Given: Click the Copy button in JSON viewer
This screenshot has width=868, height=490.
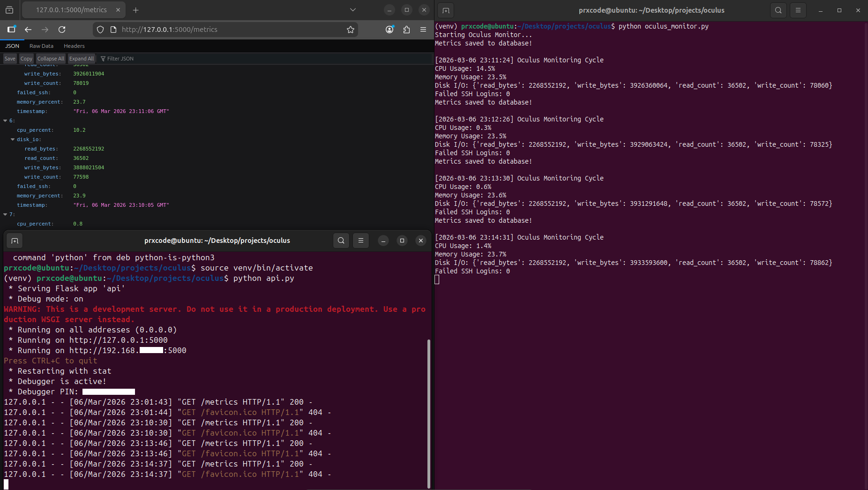Looking at the screenshot, I should [x=26, y=59].
